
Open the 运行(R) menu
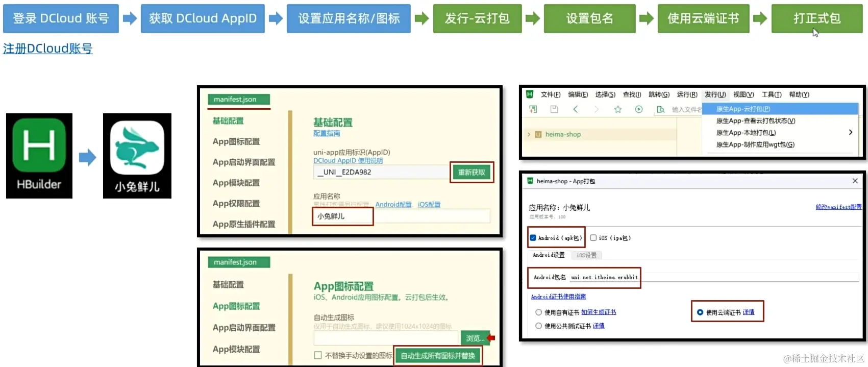(687, 94)
